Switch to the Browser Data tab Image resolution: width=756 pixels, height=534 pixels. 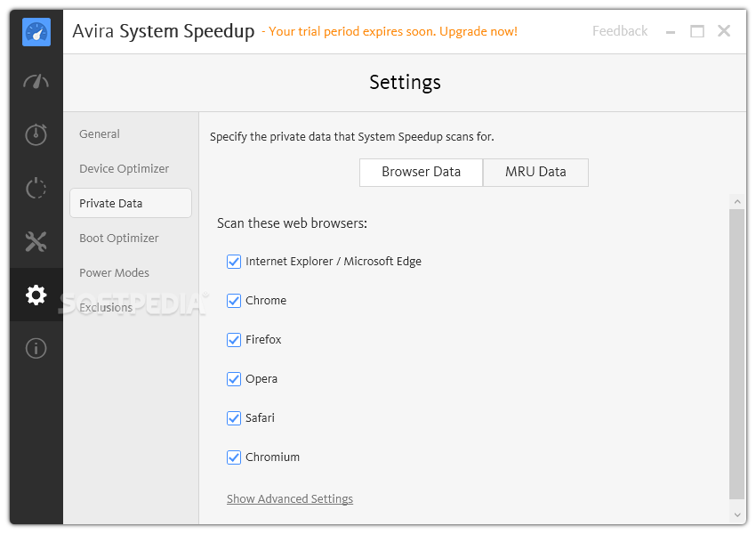coord(421,172)
